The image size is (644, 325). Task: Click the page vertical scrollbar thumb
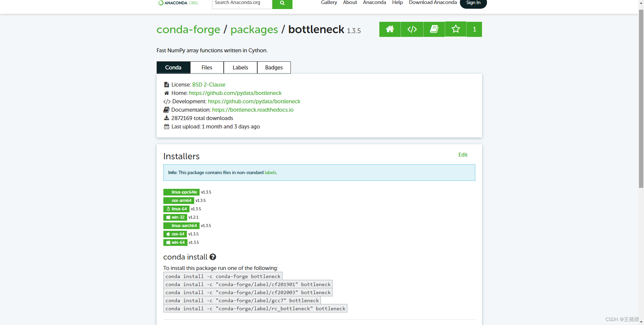click(641, 99)
